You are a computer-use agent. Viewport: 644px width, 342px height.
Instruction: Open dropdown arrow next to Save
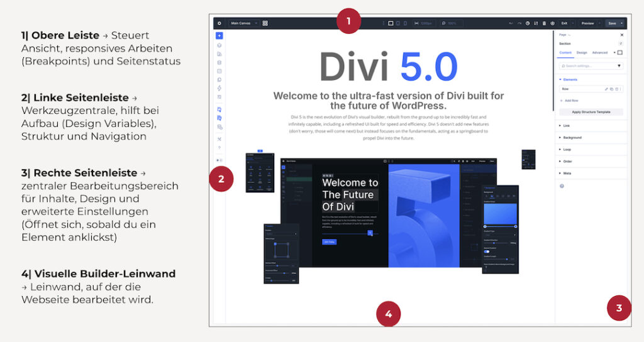[x=622, y=23]
